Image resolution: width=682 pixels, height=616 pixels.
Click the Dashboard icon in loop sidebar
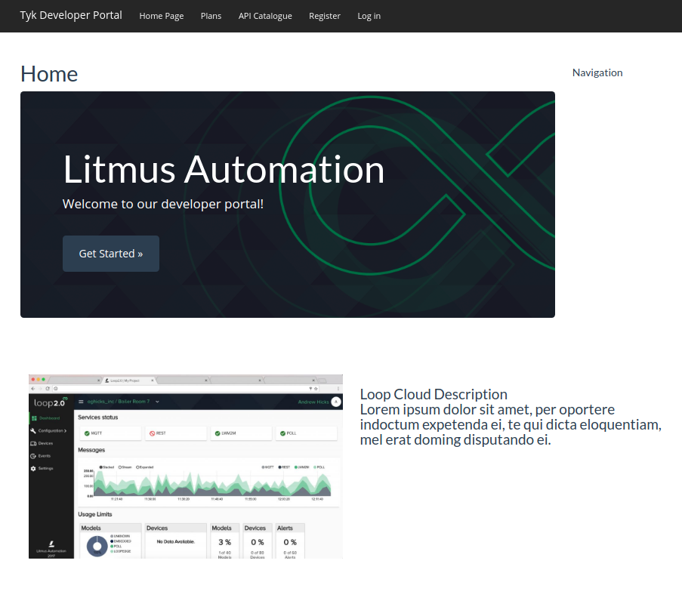click(34, 418)
